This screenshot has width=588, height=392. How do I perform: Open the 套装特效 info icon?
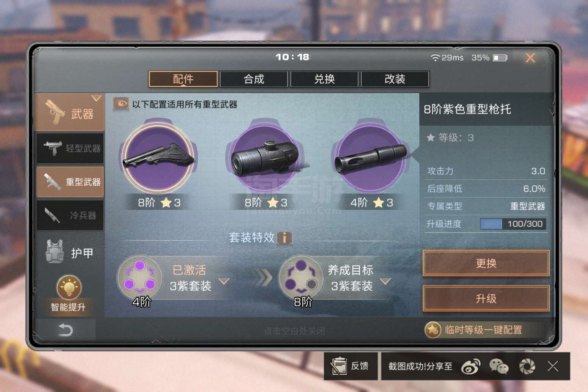[285, 238]
